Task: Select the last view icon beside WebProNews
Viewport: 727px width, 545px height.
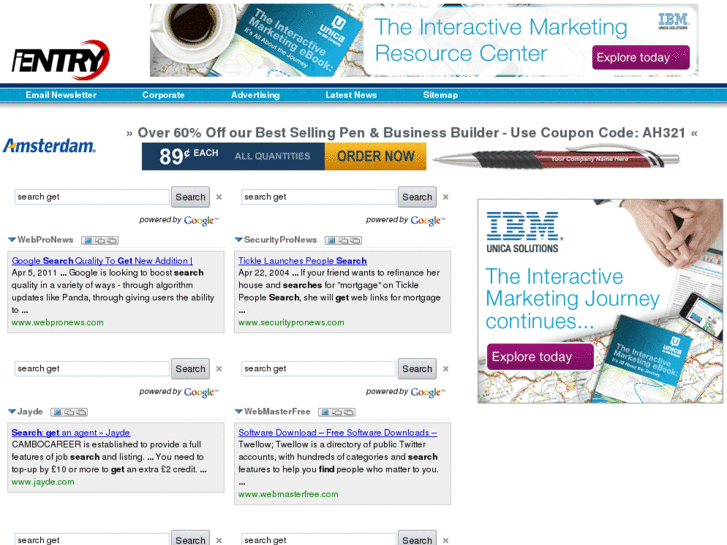Action: (x=112, y=240)
